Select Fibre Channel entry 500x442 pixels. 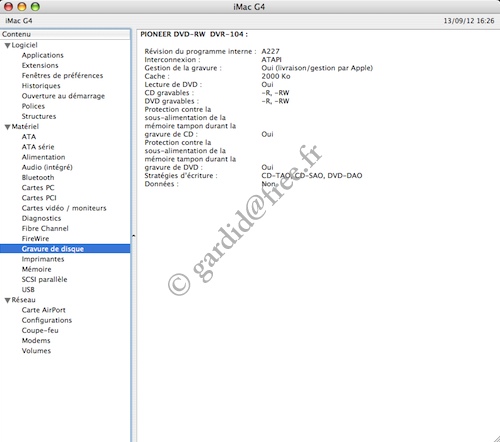click(x=45, y=228)
